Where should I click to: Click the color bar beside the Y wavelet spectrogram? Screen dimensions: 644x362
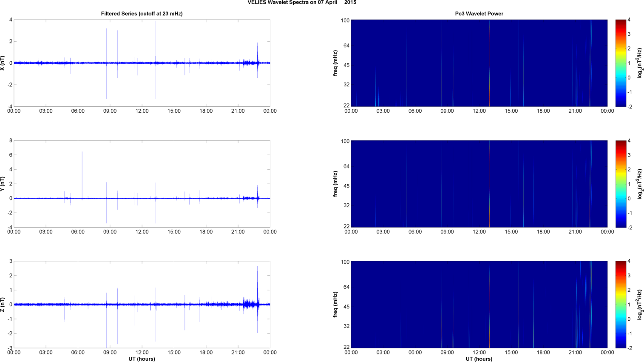pos(621,184)
